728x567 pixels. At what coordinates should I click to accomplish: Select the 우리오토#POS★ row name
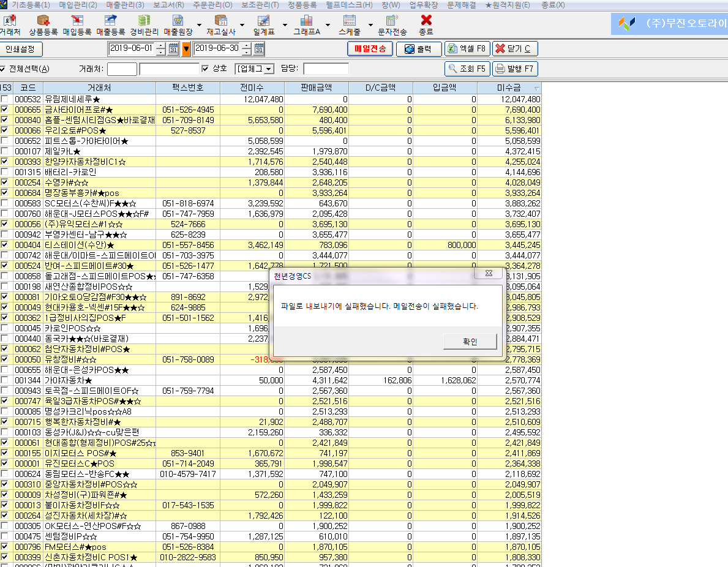(x=75, y=130)
